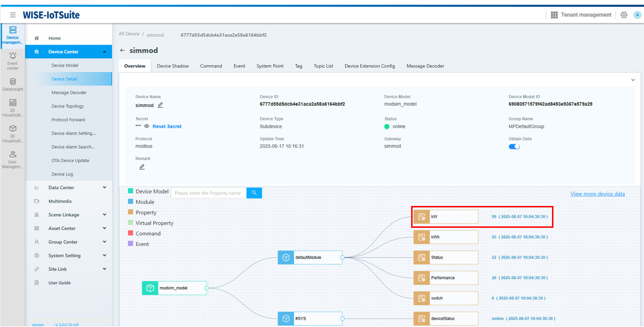This screenshot has width=644, height=327.
Task: Collapse the Device Center menu section
Action: pos(104,52)
